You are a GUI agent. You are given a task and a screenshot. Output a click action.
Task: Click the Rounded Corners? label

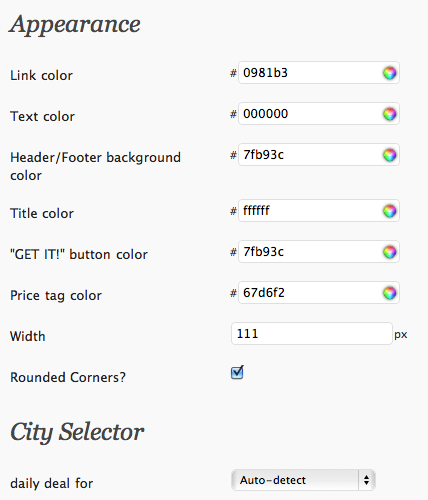(x=68, y=377)
